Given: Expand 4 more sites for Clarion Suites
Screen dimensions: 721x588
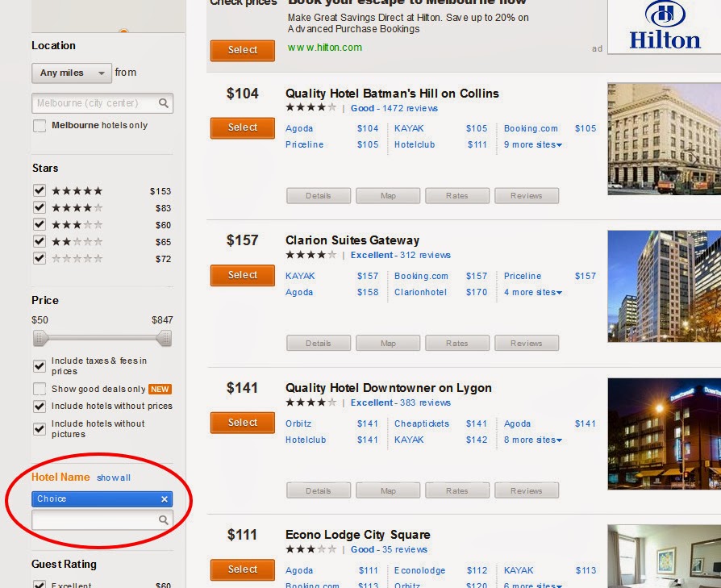Looking at the screenshot, I should (532, 292).
